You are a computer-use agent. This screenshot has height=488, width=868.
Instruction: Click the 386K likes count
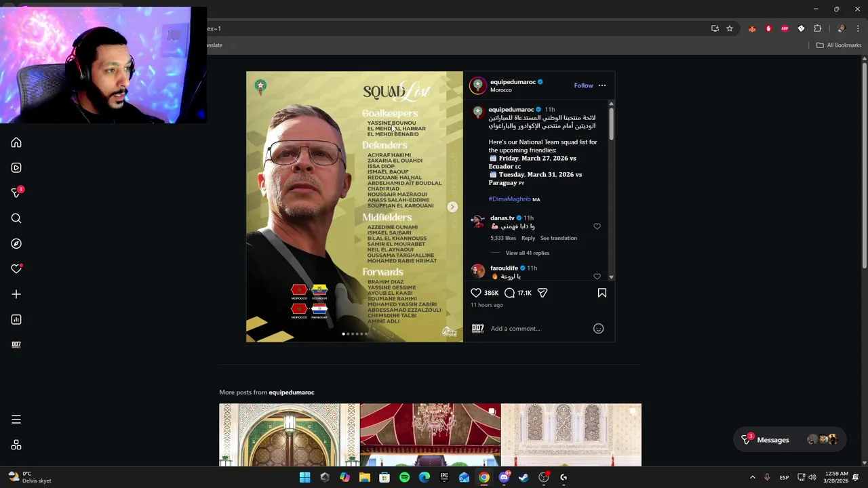point(491,293)
